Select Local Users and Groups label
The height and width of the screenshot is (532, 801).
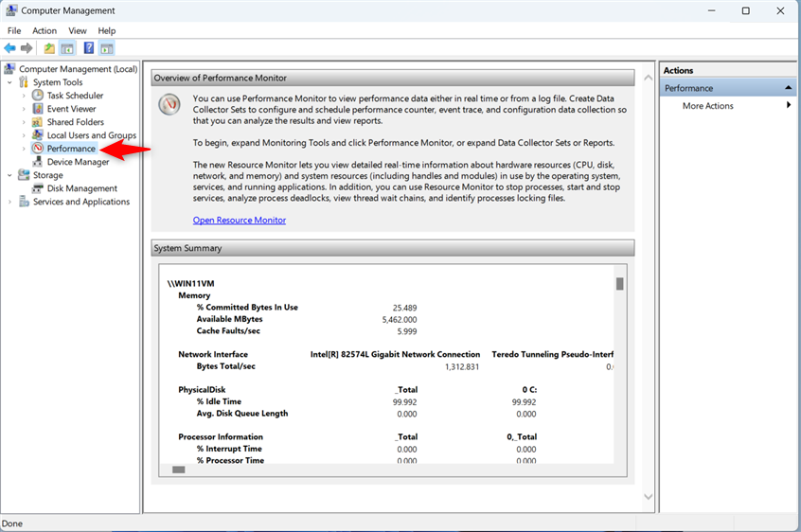(92, 135)
